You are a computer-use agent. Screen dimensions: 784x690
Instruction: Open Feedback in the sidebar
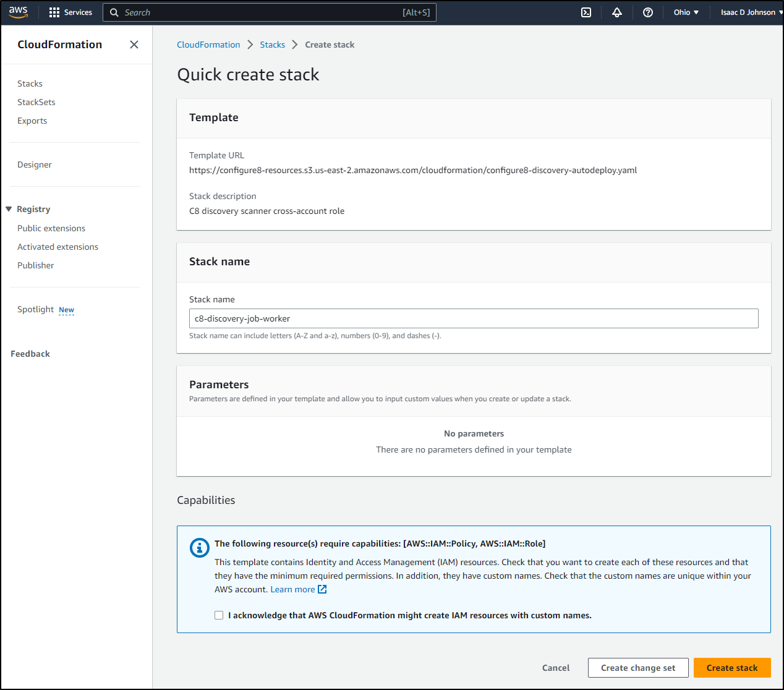(30, 354)
